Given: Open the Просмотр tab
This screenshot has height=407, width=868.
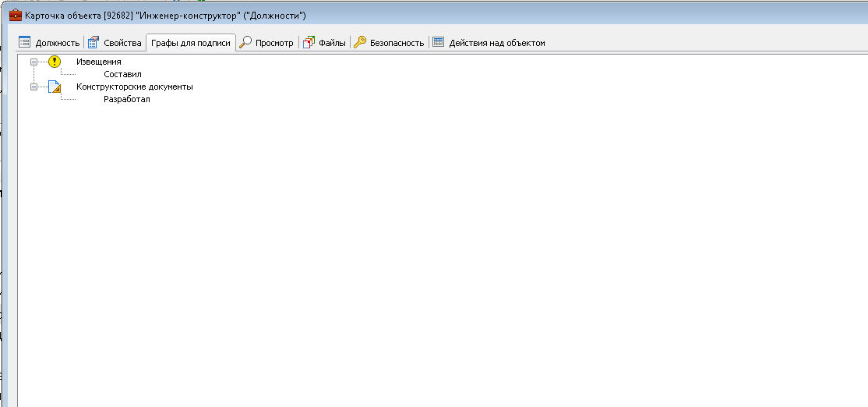Looking at the screenshot, I should coord(266,43).
